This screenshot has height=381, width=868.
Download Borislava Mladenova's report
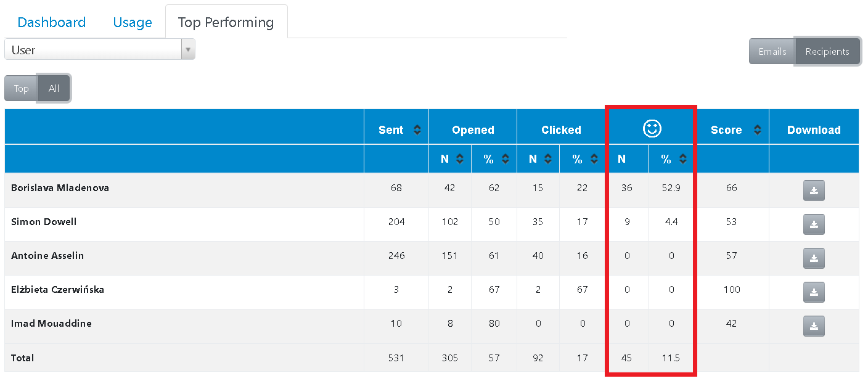(x=814, y=190)
